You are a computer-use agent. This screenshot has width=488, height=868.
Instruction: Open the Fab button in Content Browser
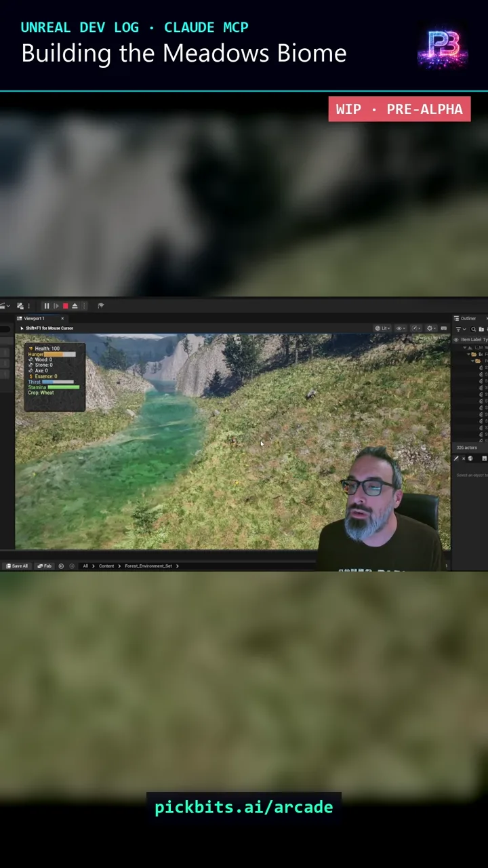click(x=45, y=566)
